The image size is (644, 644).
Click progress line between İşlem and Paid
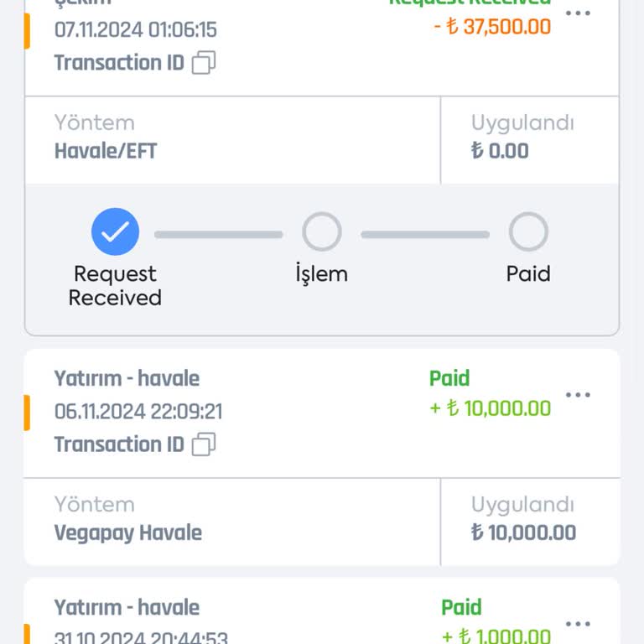[425, 235]
